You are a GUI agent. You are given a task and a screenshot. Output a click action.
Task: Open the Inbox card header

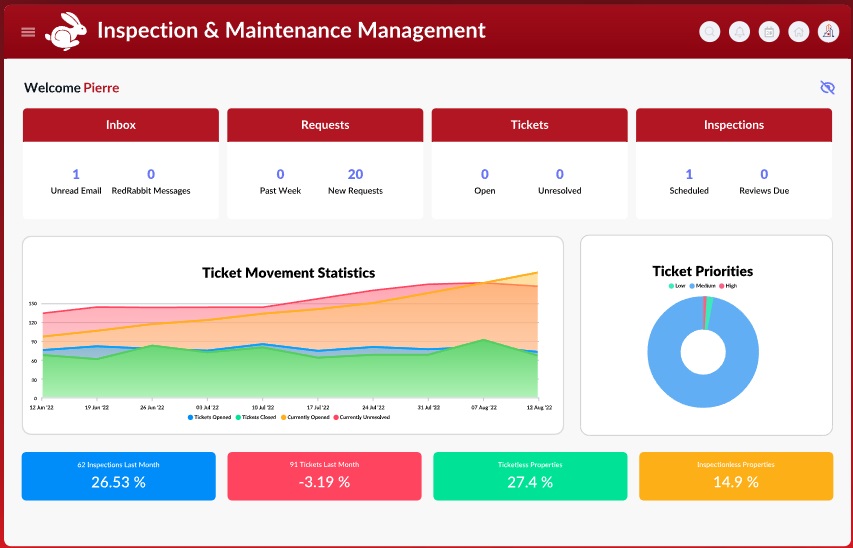click(x=121, y=125)
